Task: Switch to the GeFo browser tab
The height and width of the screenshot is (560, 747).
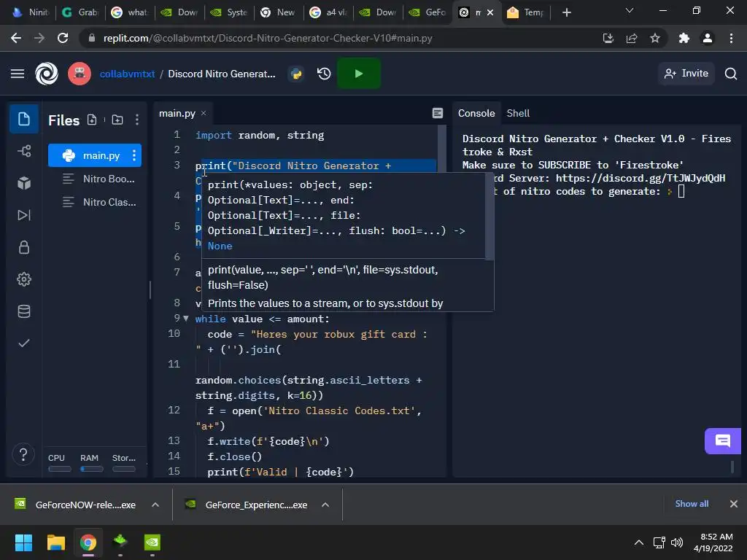Action: (427, 12)
